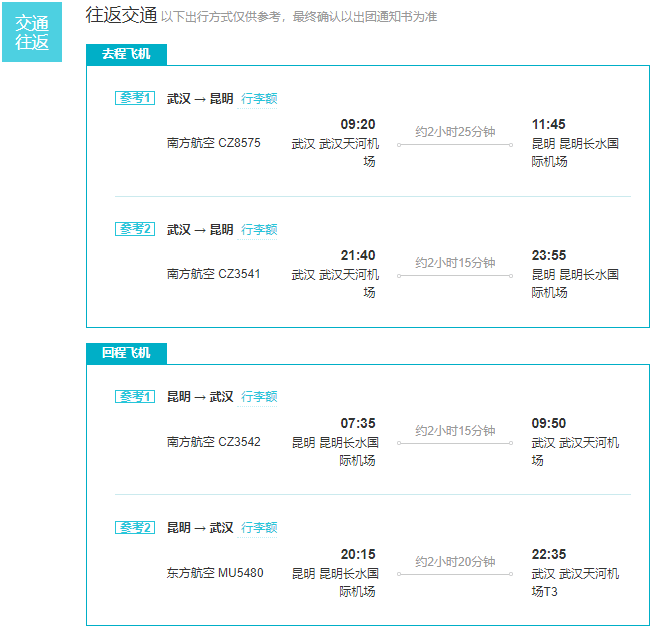Click departure time 21:40
Screen dimensions: 652x628
pos(358,255)
